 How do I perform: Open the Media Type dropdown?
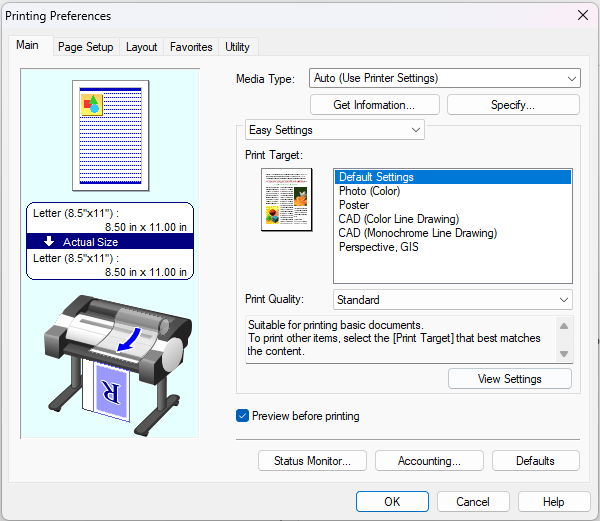[x=444, y=78]
